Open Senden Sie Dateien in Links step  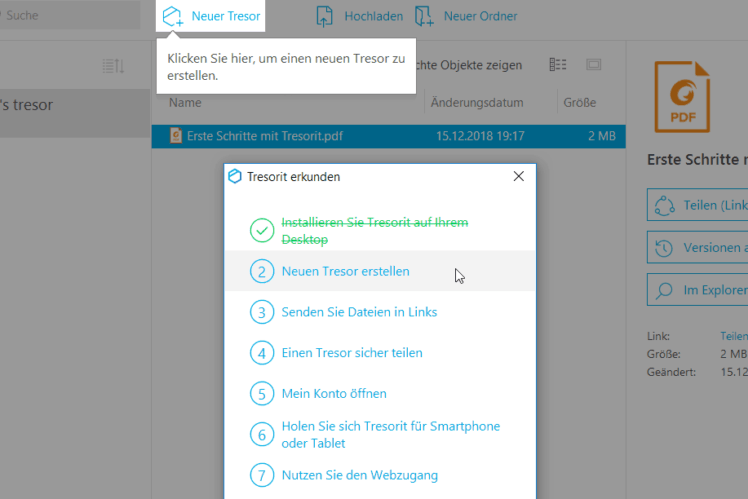[x=359, y=312]
